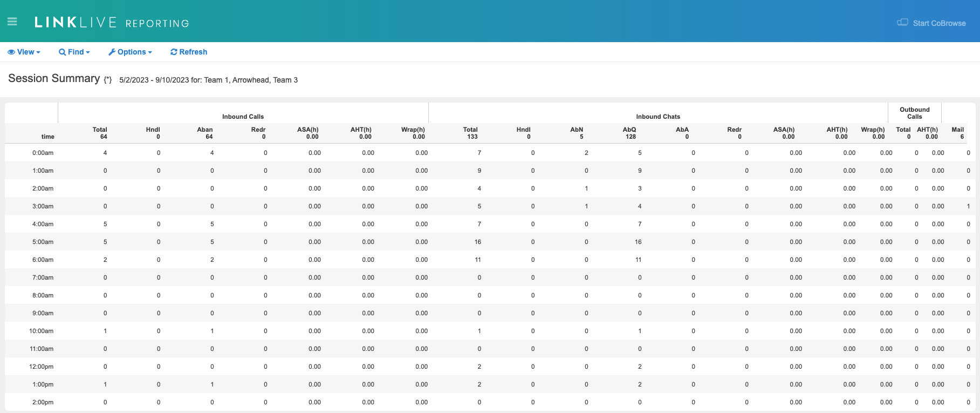Viewport: 980px width, 413px height.
Task: Click the AbQ column header
Action: [x=629, y=130]
